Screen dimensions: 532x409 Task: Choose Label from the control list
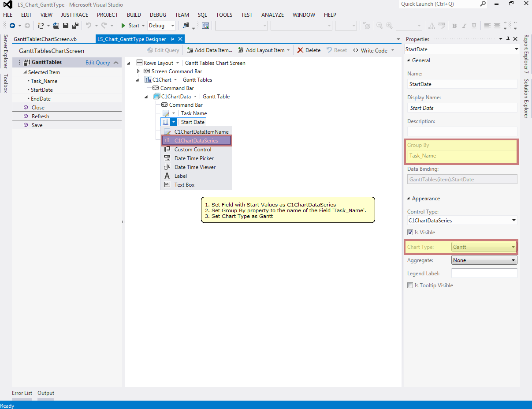coord(196,176)
